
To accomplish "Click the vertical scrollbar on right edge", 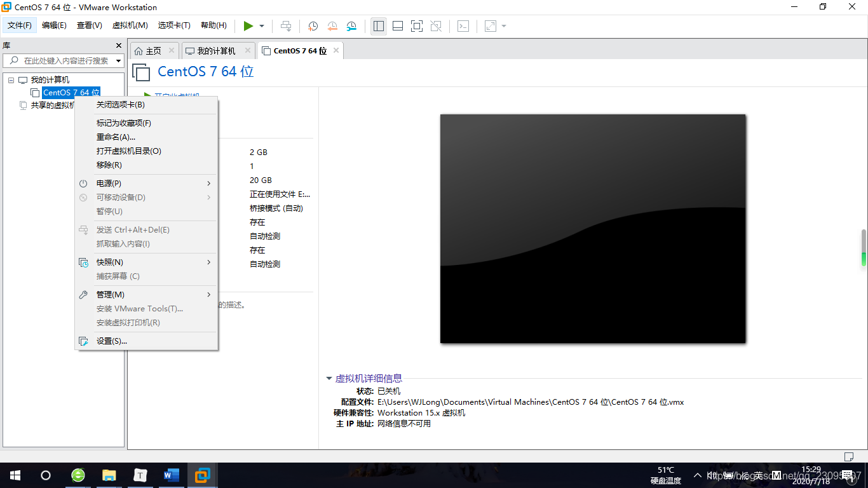I will click(x=864, y=248).
